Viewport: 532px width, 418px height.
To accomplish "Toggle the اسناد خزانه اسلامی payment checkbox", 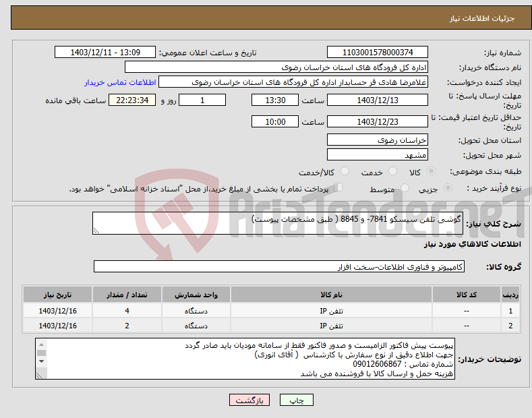I will coord(338,187).
